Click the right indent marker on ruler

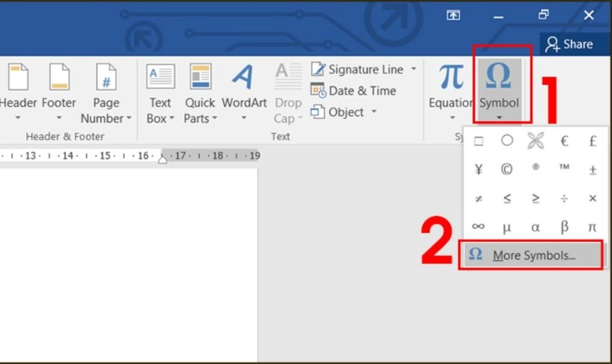[x=163, y=158]
